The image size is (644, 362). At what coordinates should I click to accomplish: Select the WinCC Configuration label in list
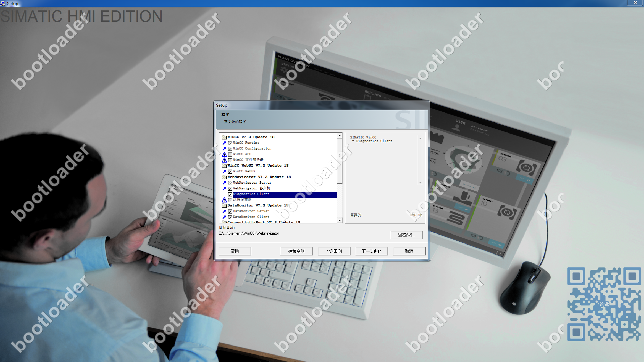(252, 148)
